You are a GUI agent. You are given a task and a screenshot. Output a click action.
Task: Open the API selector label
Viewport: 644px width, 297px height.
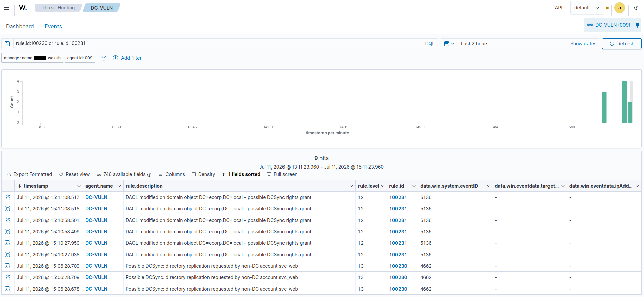point(558,8)
